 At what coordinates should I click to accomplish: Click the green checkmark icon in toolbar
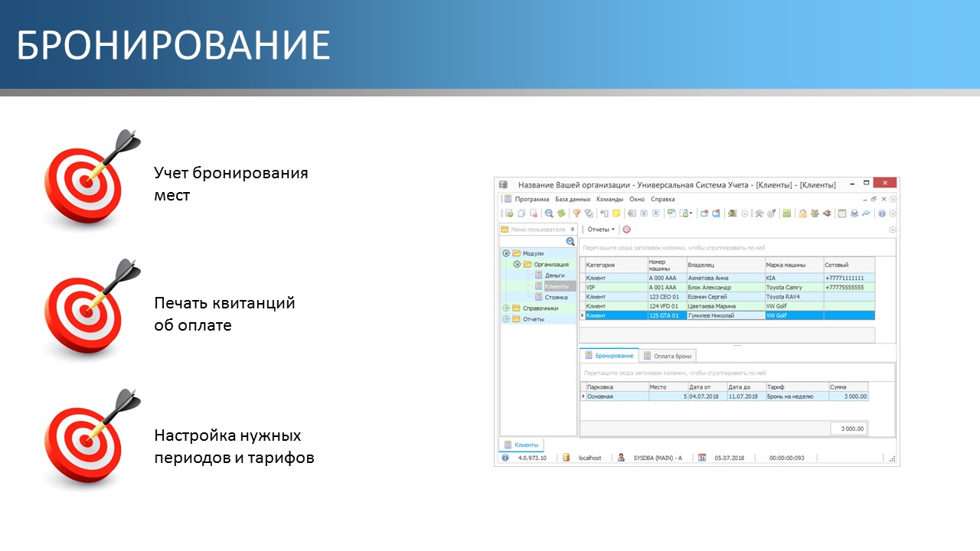coord(786,214)
